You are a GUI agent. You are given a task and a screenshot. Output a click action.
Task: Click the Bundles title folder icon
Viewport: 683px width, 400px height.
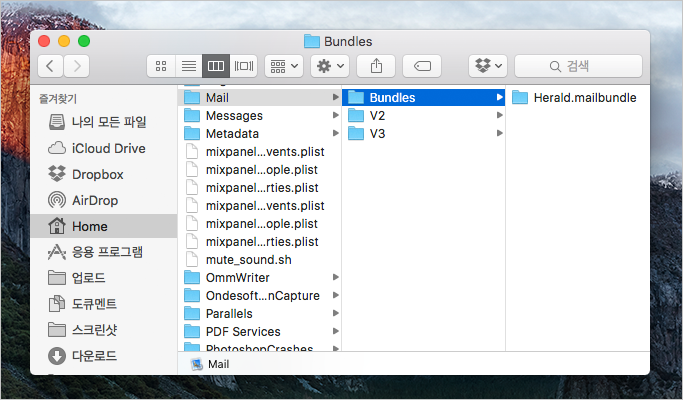(311, 41)
